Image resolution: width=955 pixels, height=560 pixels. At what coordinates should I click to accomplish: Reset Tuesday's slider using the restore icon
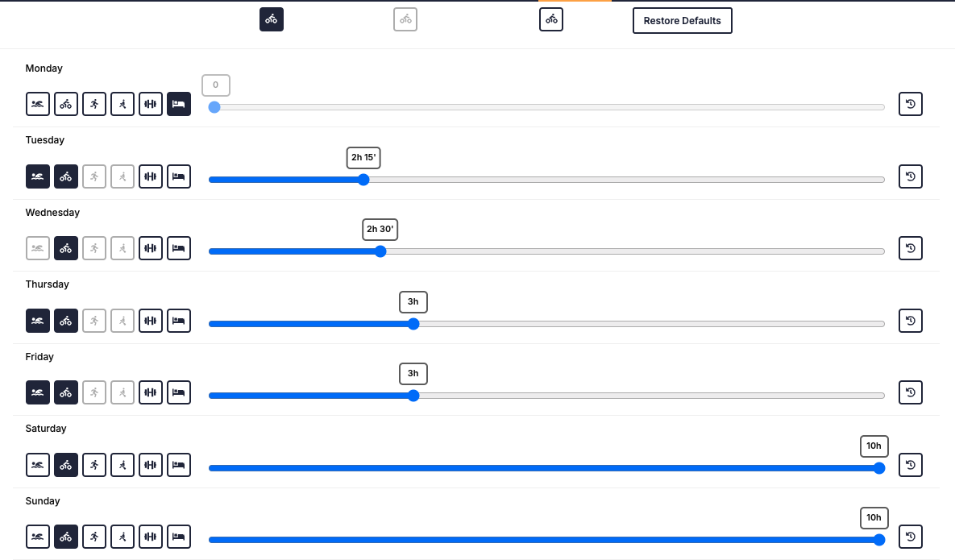click(x=911, y=176)
